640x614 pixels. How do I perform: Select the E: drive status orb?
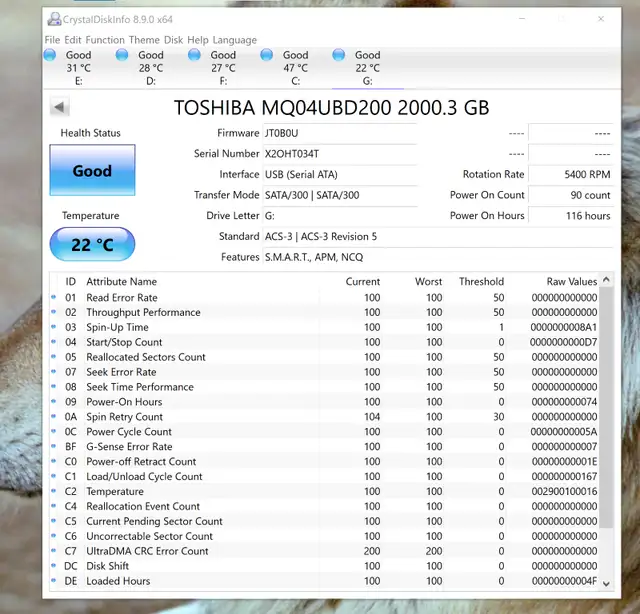[50, 55]
